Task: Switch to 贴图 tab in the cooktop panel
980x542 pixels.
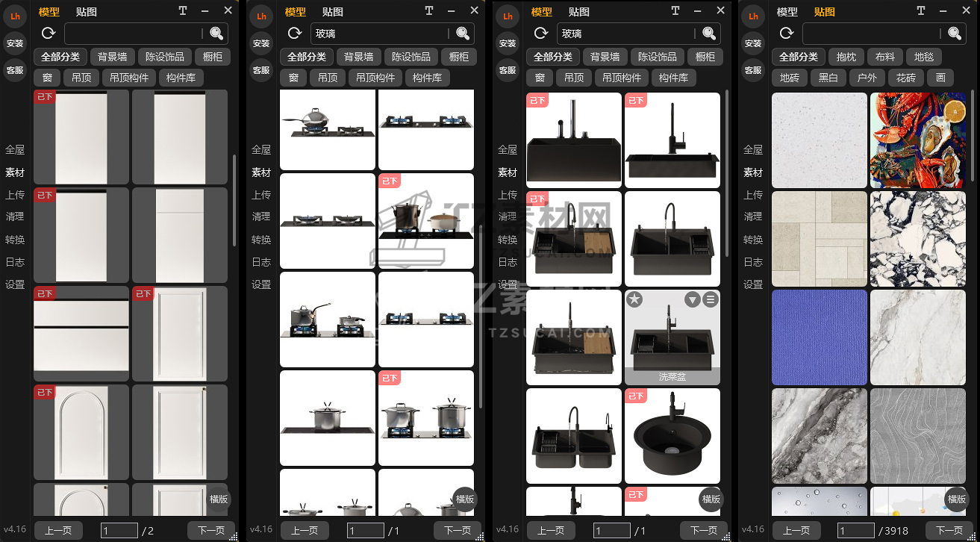Action: 333,11
